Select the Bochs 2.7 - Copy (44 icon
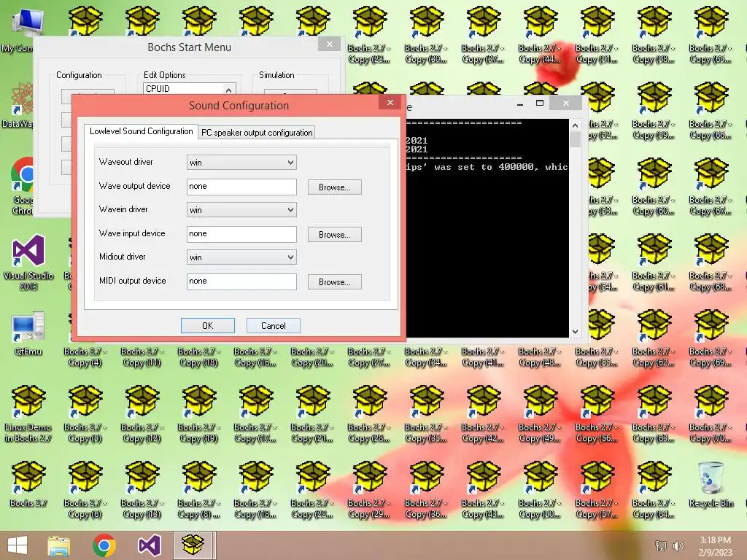This screenshot has width=747, height=560. tap(540, 35)
